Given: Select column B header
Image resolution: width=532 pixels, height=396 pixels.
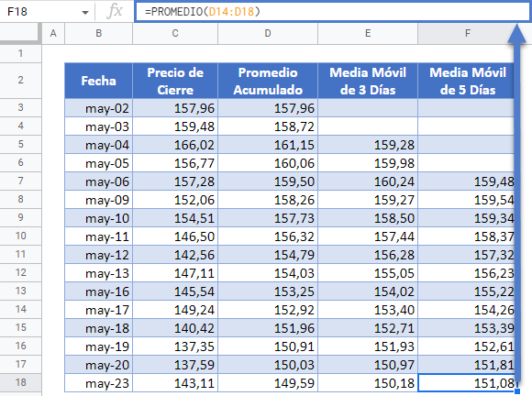Looking at the screenshot, I should (x=98, y=33).
